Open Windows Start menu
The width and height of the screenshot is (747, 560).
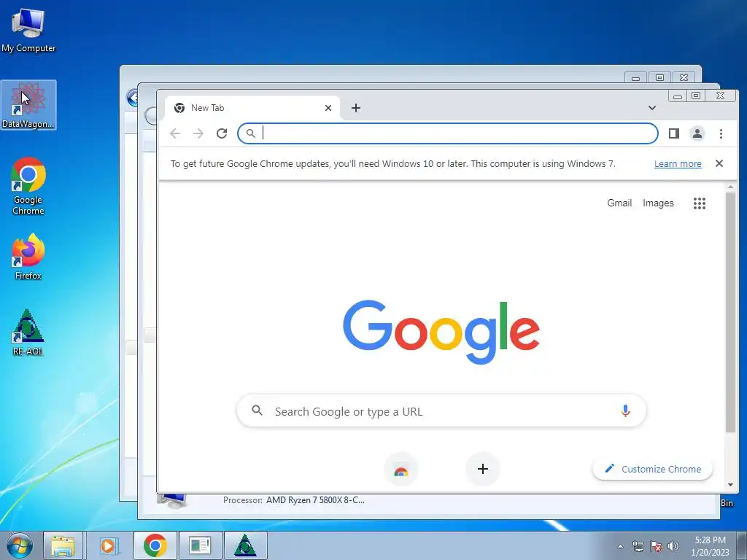pyautogui.click(x=20, y=545)
